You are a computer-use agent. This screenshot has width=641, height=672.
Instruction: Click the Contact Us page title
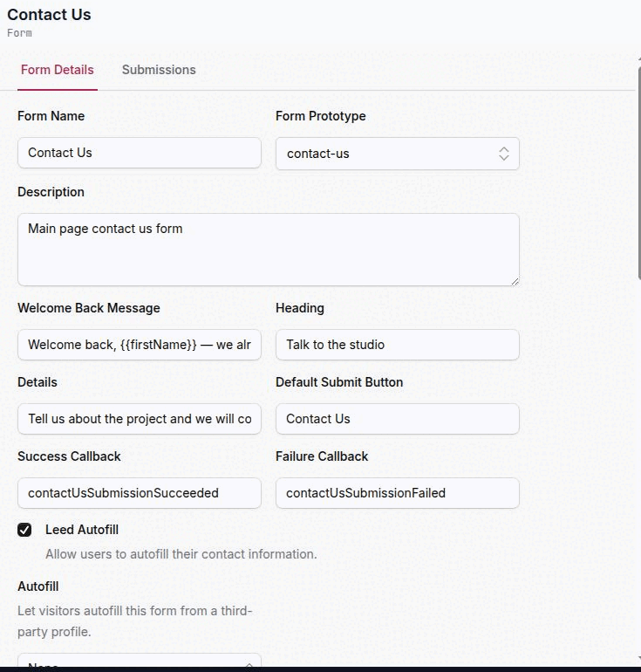49,15
